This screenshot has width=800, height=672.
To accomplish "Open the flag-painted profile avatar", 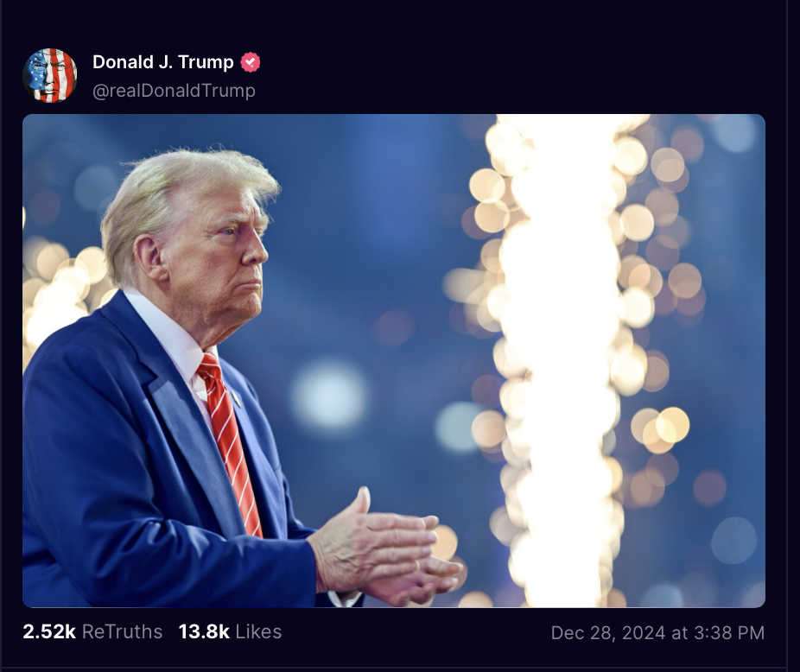I will 50,75.
